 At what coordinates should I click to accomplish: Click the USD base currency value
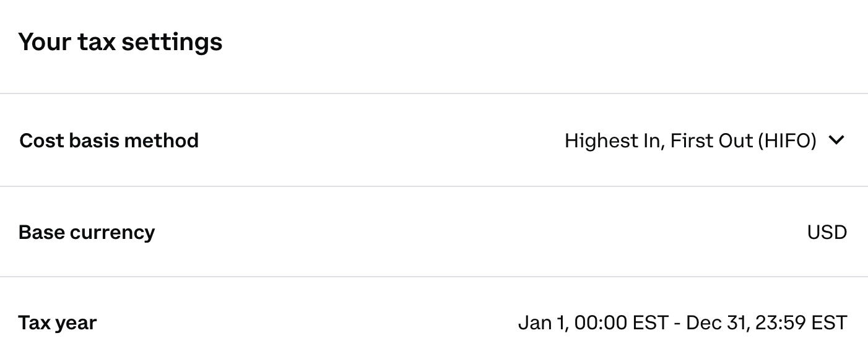(827, 232)
